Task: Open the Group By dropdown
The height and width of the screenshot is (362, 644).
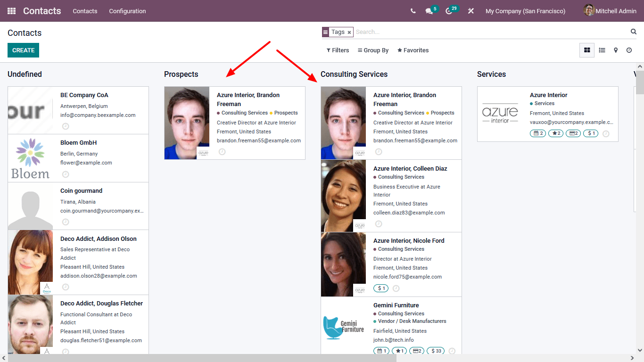Action: (373, 50)
